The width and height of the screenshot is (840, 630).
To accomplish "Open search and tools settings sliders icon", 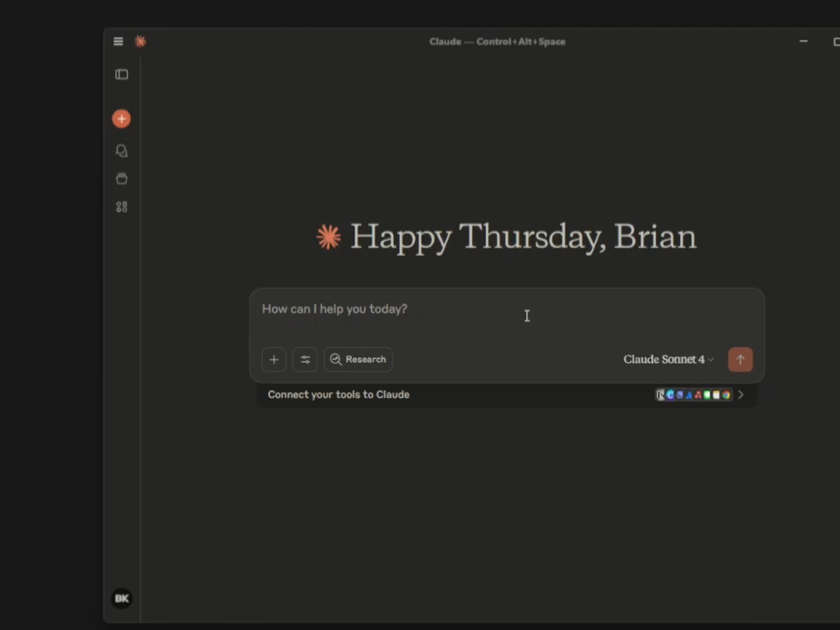I will tap(305, 360).
